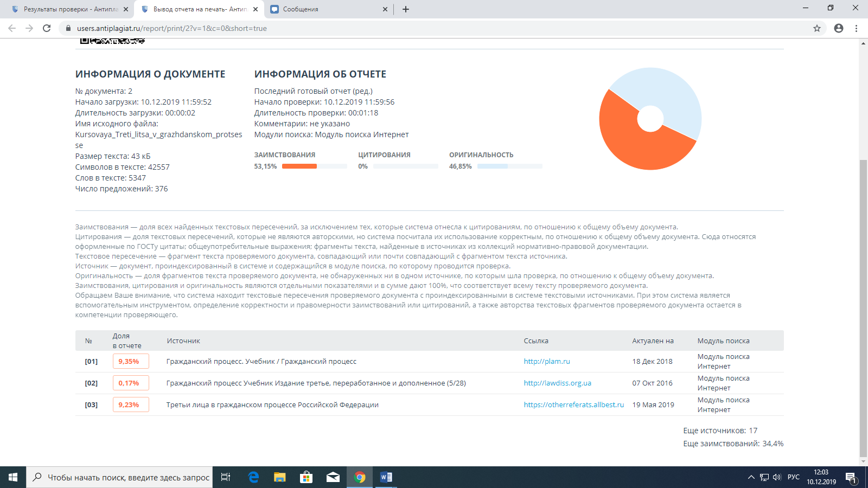Image resolution: width=868 pixels, height=488 pixels.
Task: Close the Сообщения tab
Action: click(385, 9)
